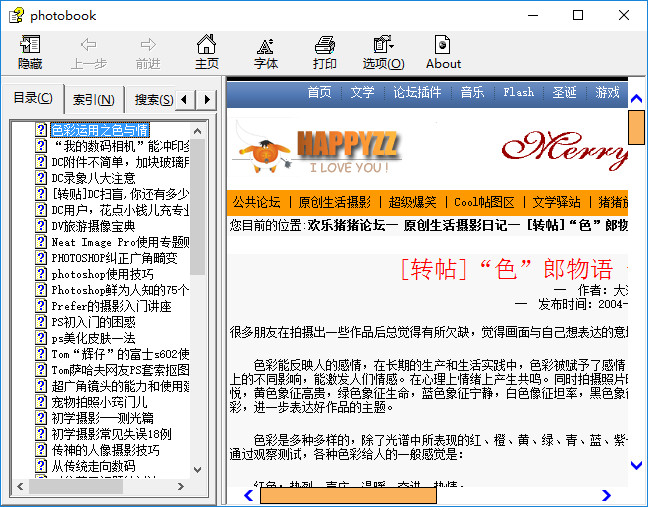This screenshot has height=507, width=648.
Task: Open the 原创生活摄影 forum link
Action: pos(334,202)
